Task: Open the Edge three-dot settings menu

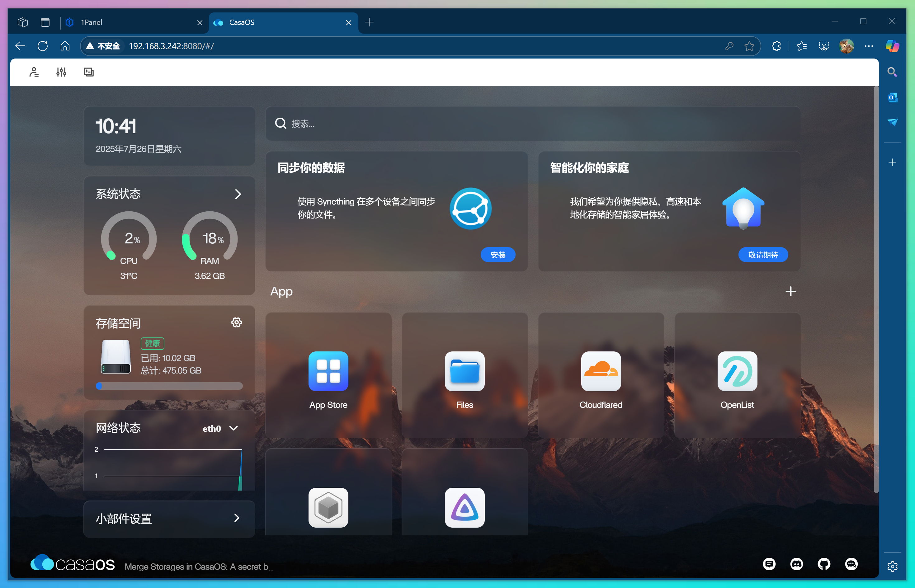Action: pyautogui.click(x=868, y=46)
